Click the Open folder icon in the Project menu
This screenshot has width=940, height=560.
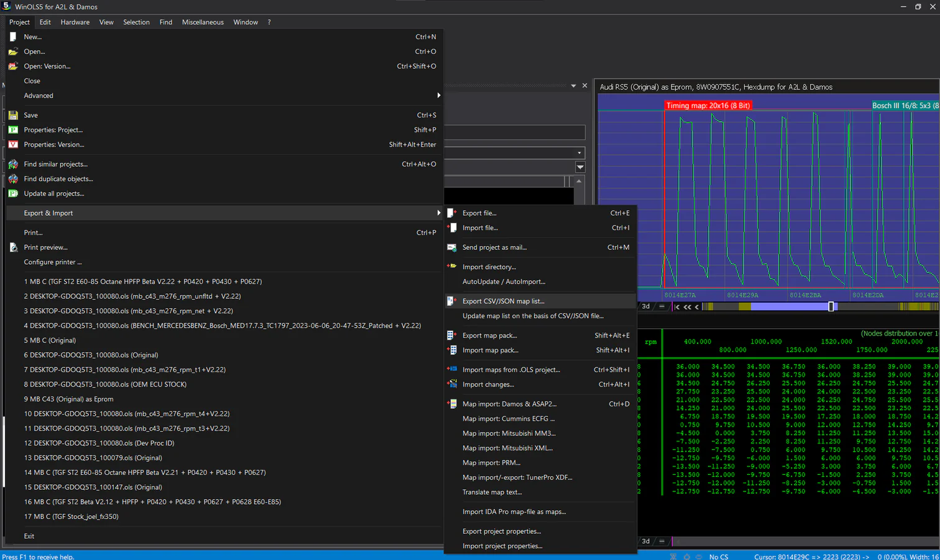point(13,52)
